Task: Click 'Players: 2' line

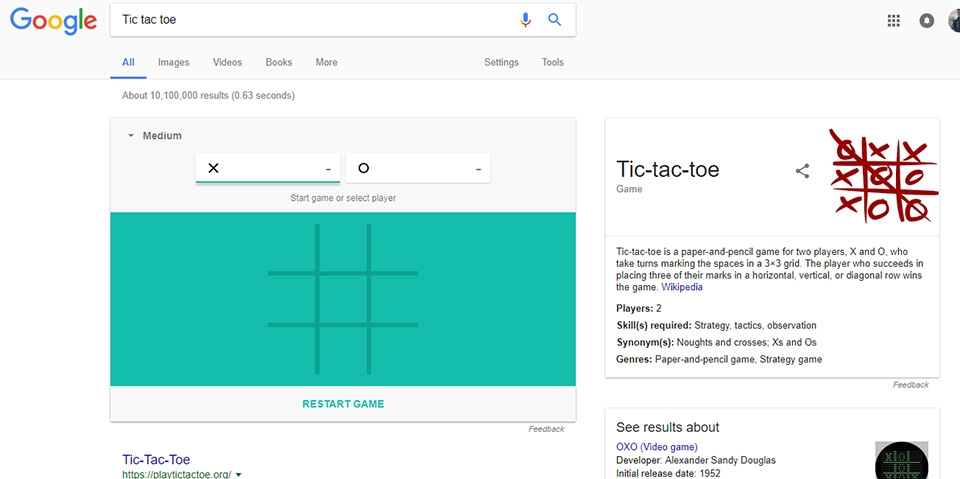Action: (x=639, y=309)
